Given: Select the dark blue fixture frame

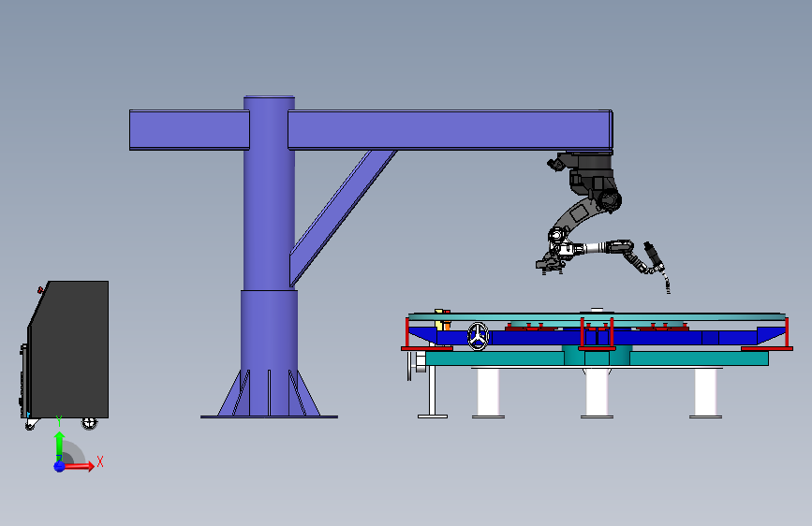Looking at the screenshot, I should tap(596, 337).
